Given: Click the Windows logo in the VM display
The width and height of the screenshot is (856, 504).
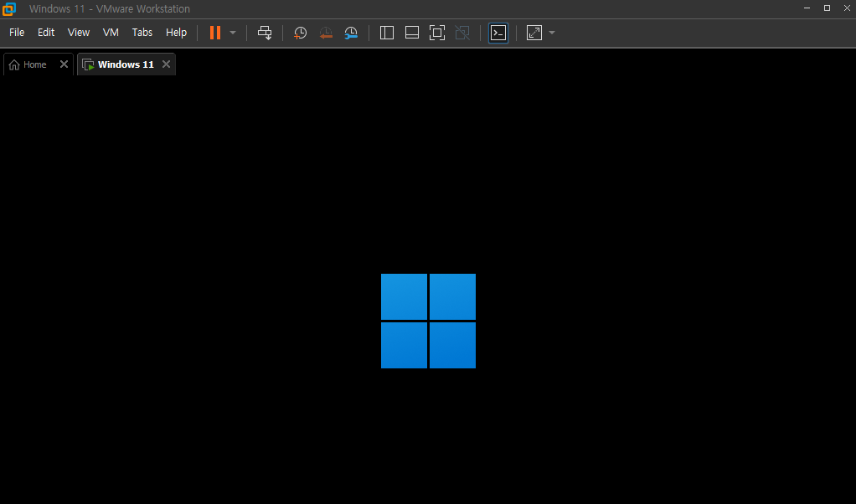Looking at the screenshot, I should coord(429,321).
